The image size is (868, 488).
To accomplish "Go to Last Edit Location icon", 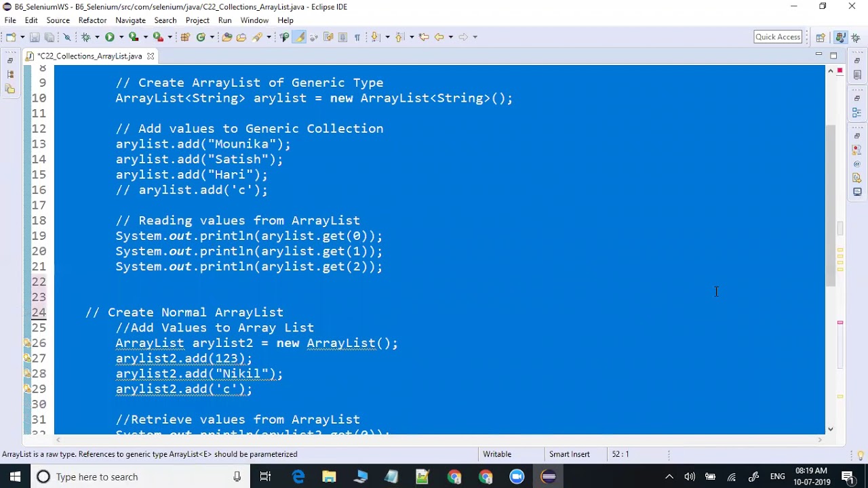I will pos(425,37).
